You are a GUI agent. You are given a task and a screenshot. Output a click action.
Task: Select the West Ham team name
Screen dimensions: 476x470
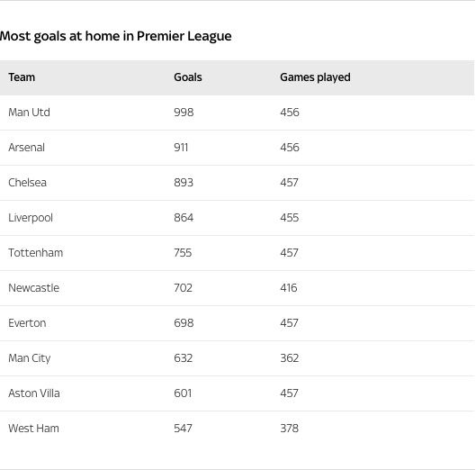tap(33, 429)
